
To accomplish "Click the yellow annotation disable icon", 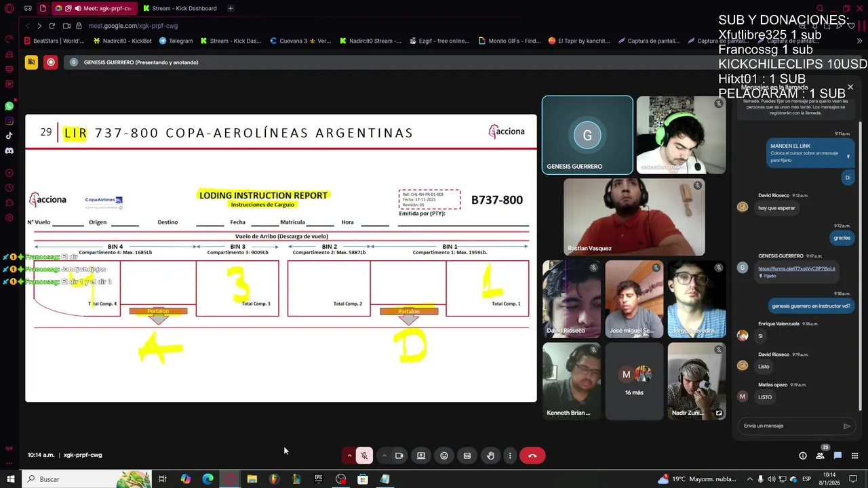I will 31,62.
